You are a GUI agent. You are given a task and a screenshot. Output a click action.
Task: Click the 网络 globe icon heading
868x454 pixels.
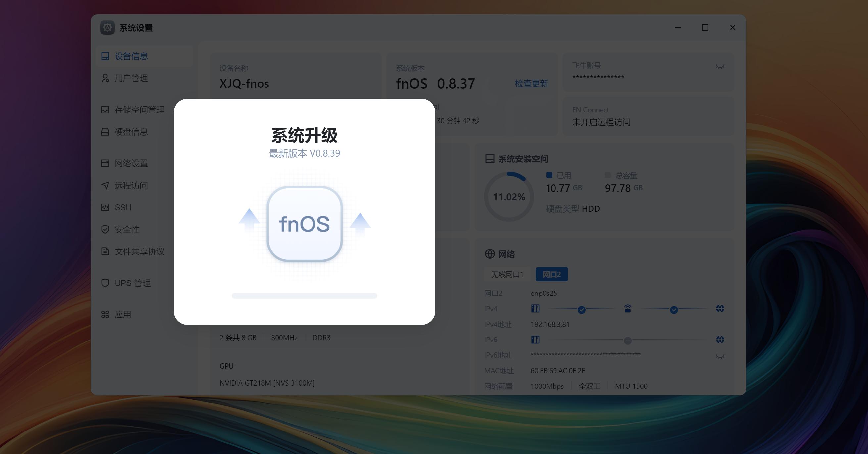click(490, 254)
